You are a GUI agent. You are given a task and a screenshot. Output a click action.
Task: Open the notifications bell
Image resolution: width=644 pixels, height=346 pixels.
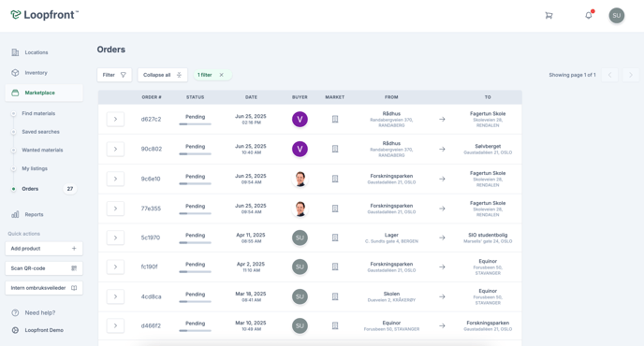tap(589, 15)
